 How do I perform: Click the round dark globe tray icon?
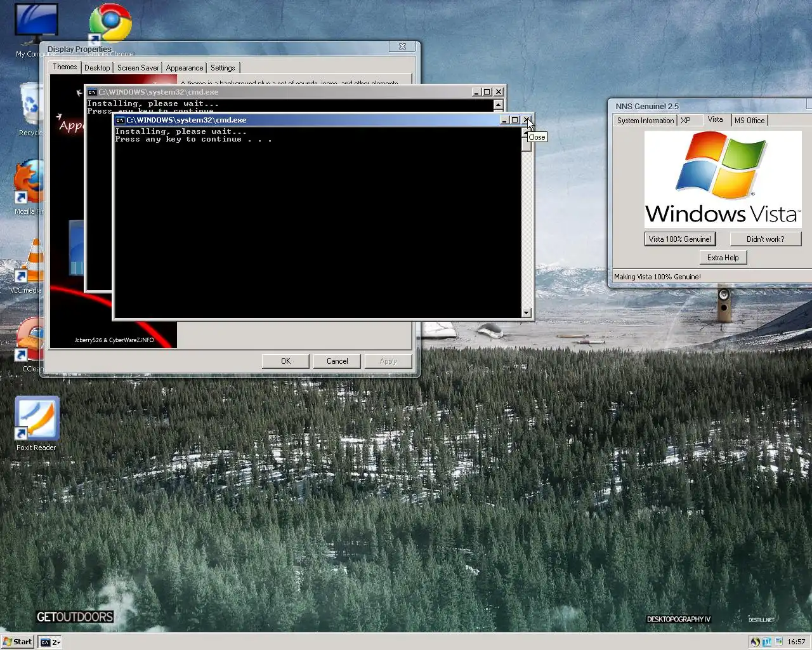[x=754, y=642]
